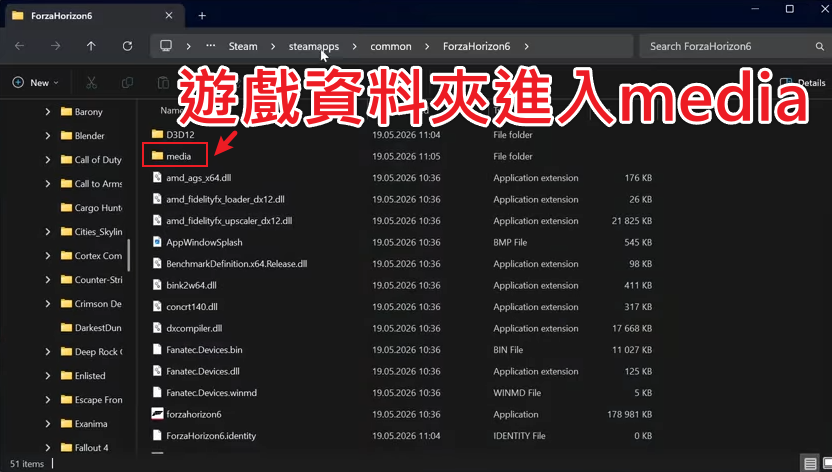Select Exanima folder in sidebar
Screen dimensions: 832x472
click(x=84, y=424)
